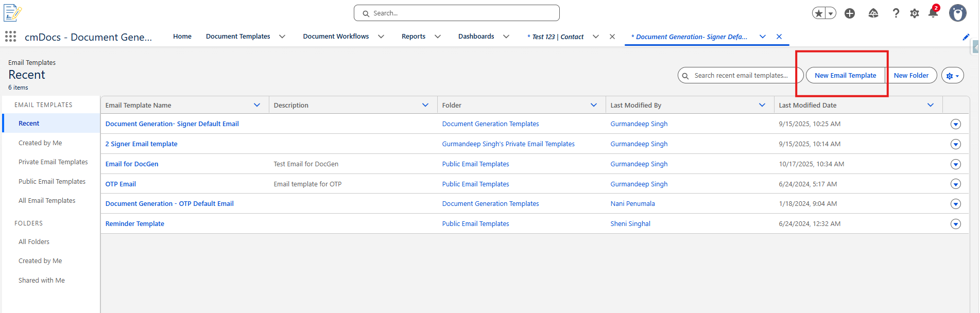Image resolution: width=980 pixels, height=313 pixels.
Task: View notifications bell icon
Action: click(x=933, y=13)
